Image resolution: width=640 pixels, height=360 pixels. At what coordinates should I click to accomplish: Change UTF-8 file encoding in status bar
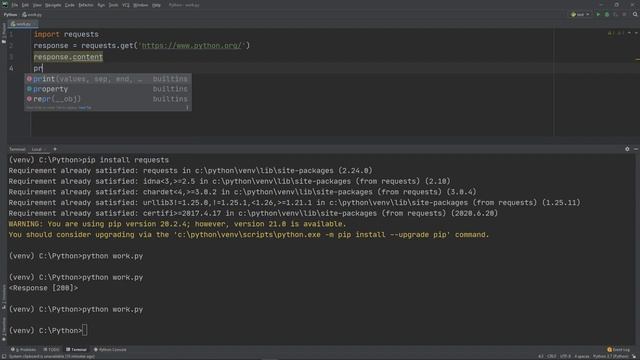pyautogui.click(x=565, y=357)
